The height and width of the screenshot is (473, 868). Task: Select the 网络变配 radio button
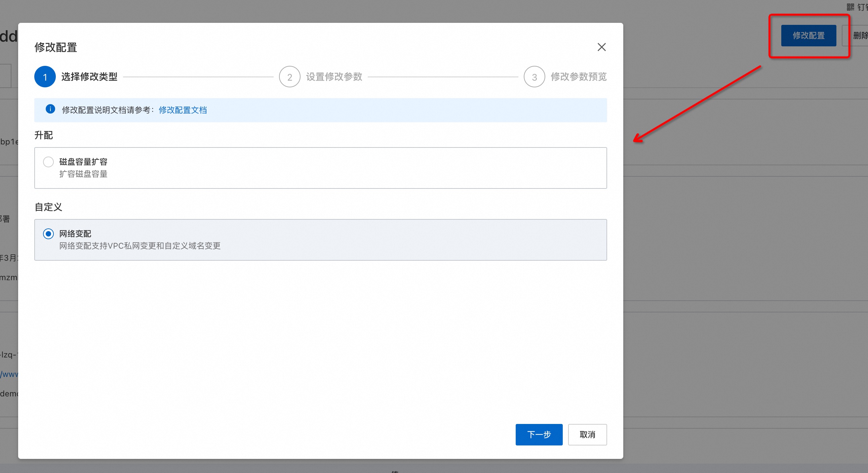(x=48, y=233)
